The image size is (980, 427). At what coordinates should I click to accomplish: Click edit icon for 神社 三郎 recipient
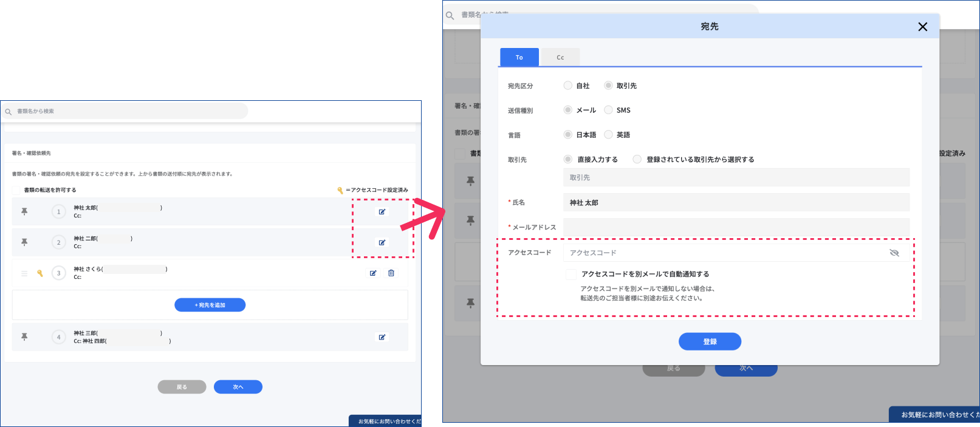click(382, 337)
